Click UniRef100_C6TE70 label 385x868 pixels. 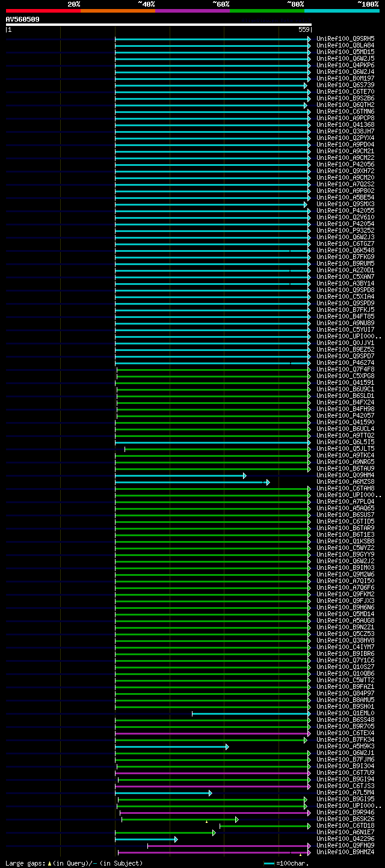click(345, 91)
